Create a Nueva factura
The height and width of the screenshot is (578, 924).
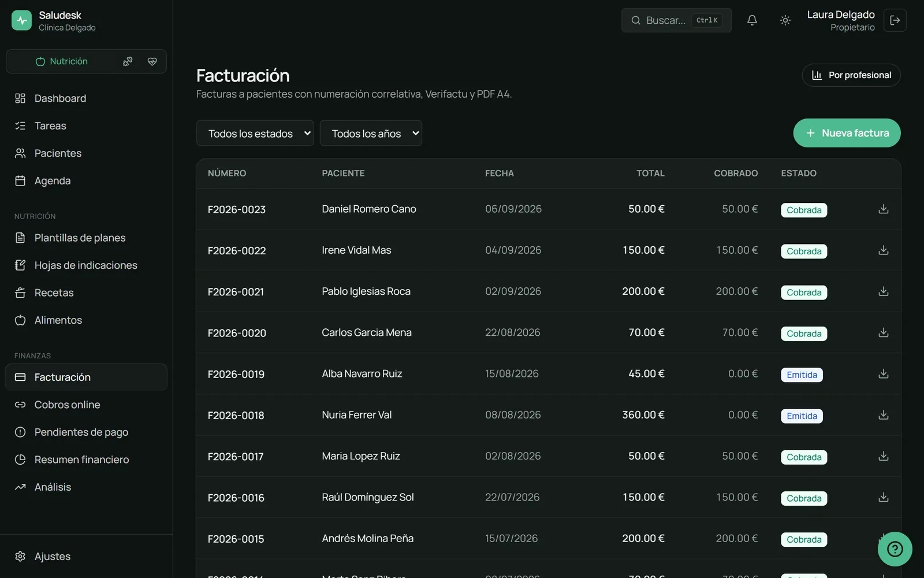pyautogui.click(x=847, y=133)
